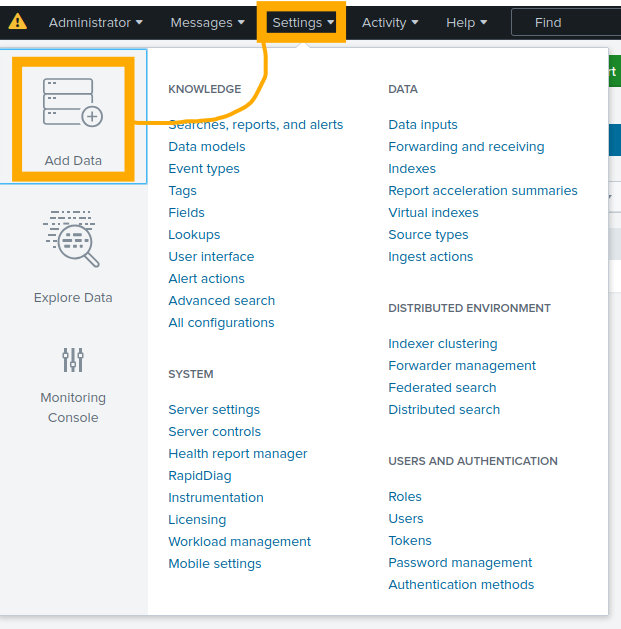
Task: Open Licensing
Action: (197, 520)
